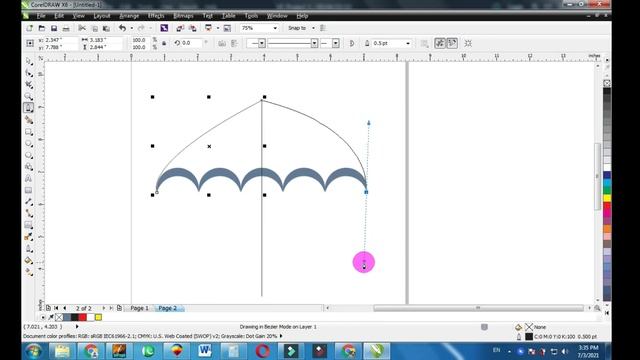
Task: Open the line style dropdown
Action: click(314, 43)
